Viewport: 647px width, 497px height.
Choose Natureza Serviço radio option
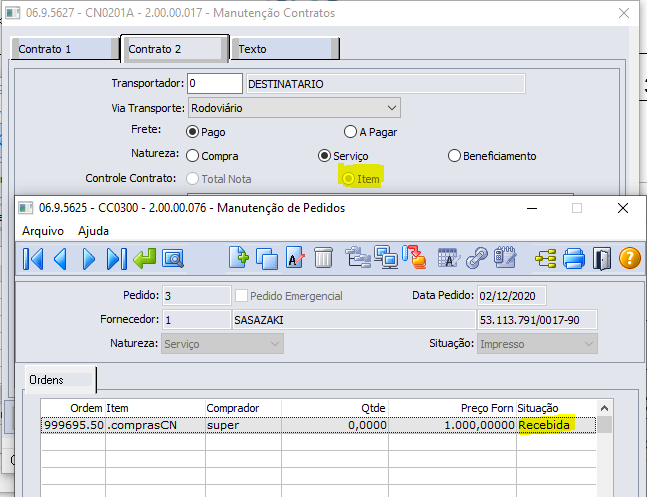[x=324, y=156]
